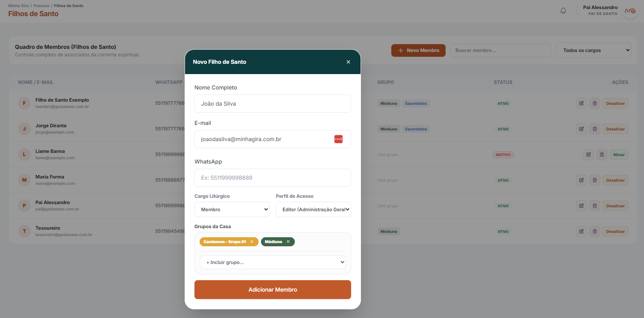644x318 pixels.
Task: Desativar Maria Forma
Action: (x=615, y=180)
